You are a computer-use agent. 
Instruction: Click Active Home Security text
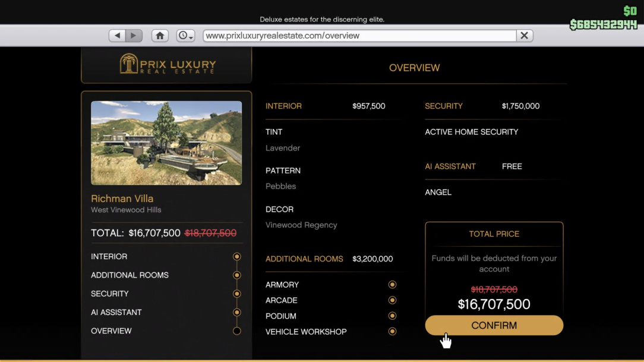pyautogui.click(x=472, y=132)
